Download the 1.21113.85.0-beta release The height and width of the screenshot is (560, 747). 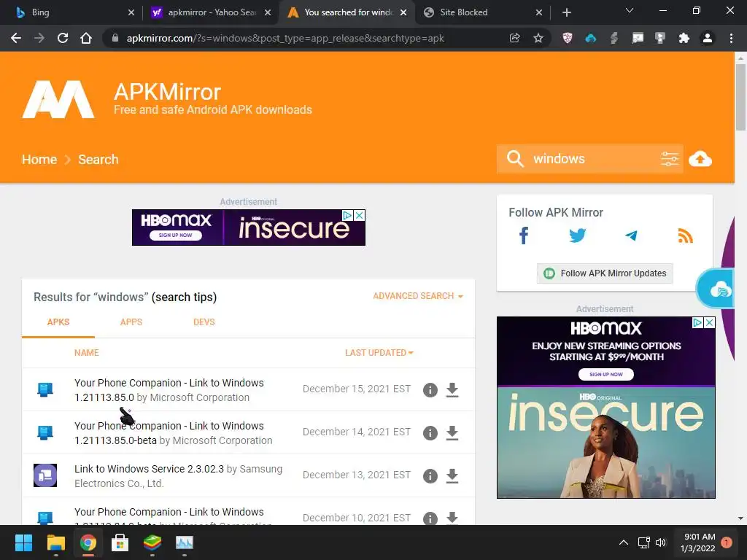click(x=452, y=433)
